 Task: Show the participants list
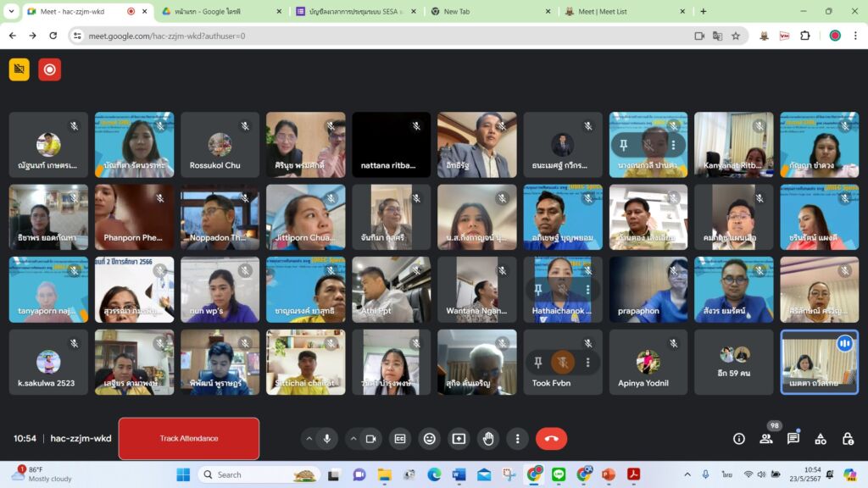click(766, 439)
